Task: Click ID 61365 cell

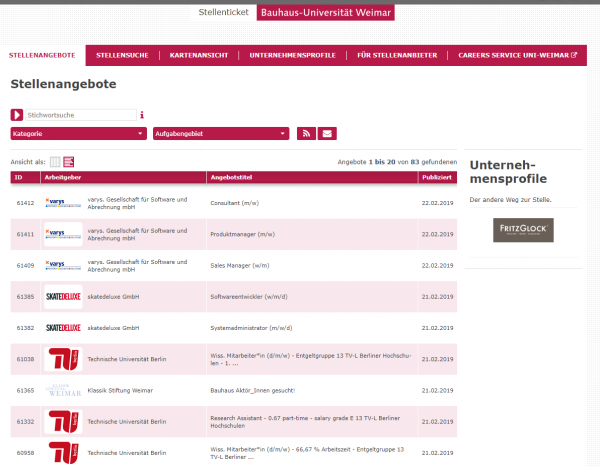Action: 25,390
